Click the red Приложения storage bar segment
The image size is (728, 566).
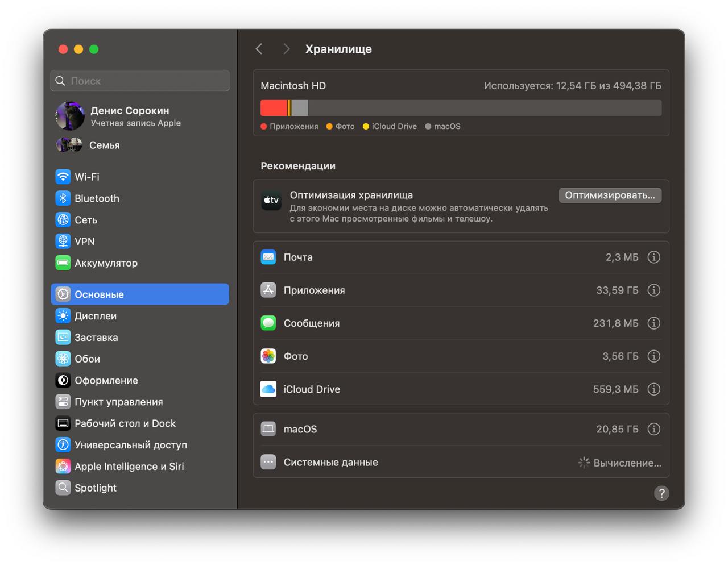pos(274,108)
